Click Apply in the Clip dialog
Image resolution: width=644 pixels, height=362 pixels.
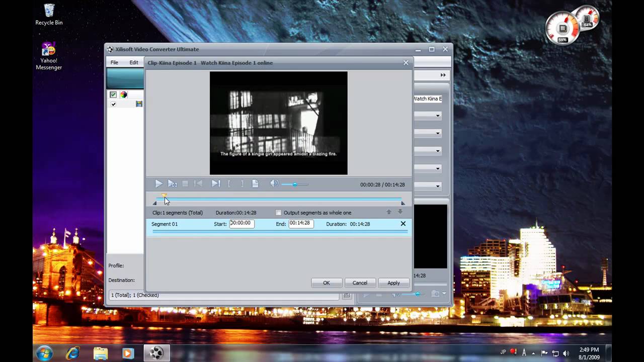393,283
